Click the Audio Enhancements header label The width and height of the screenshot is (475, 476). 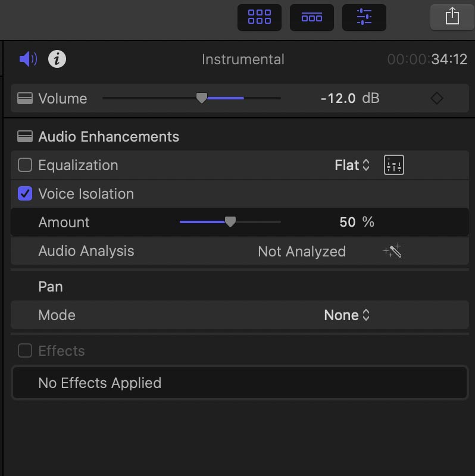(109, 137)
